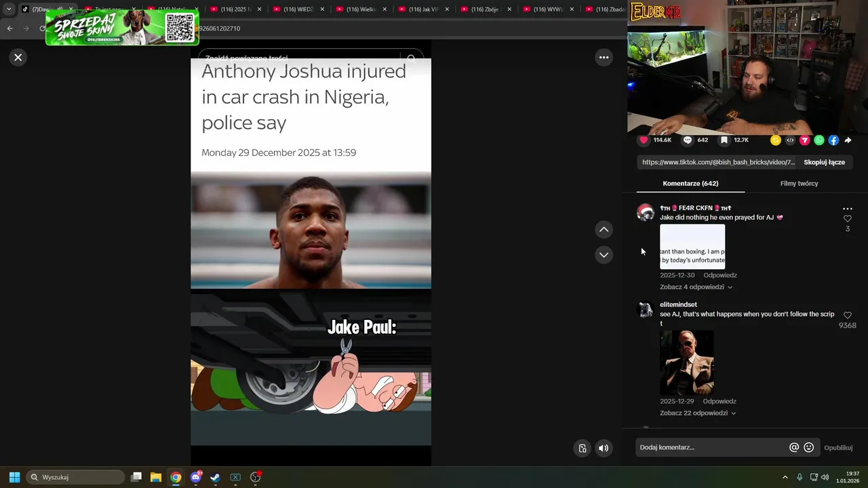Open Google Chrome from taskbar
Screen dimensions: 868x488
tap(176, 477)
